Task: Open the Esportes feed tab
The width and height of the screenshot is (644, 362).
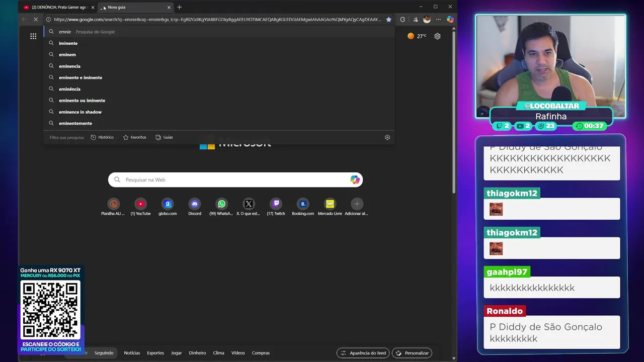Action: coord(155,353)
